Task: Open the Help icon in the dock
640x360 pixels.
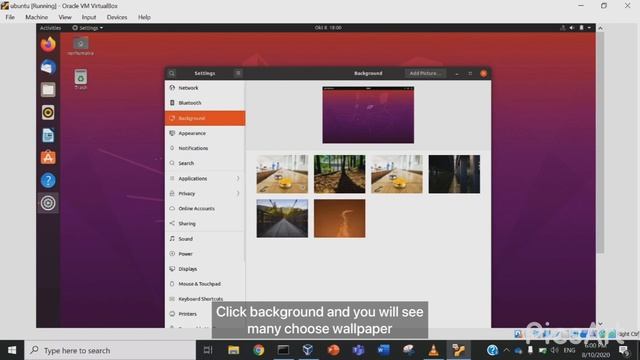Action: point(48,180)
